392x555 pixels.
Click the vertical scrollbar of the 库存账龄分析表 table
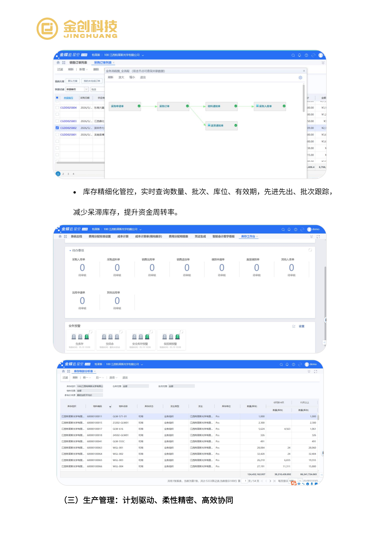(x=318, y=417)
